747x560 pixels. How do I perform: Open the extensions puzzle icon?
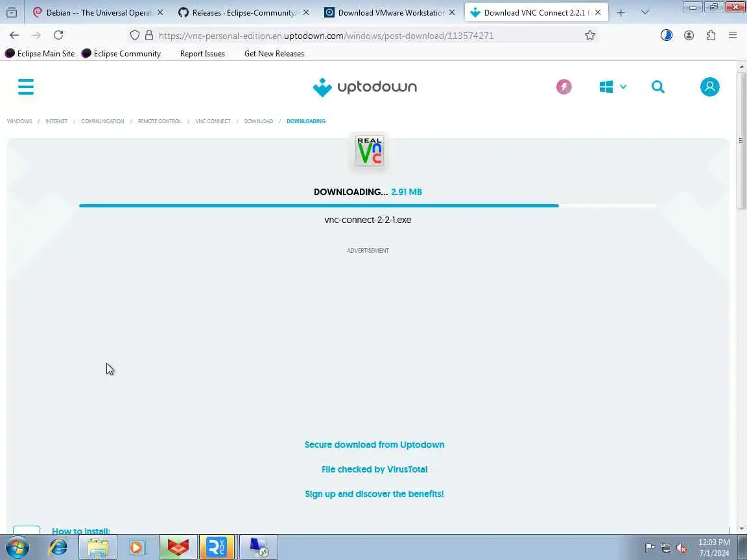tap(711, 35)
